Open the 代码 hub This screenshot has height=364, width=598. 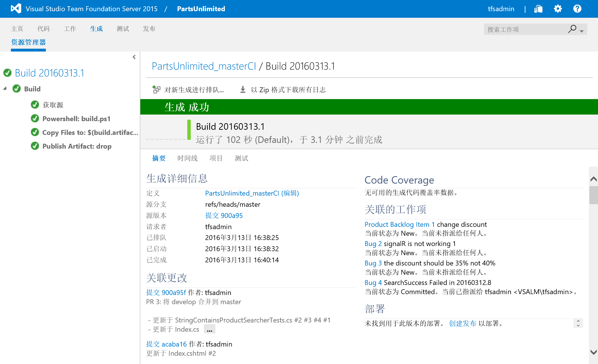(x=44, y=29)
